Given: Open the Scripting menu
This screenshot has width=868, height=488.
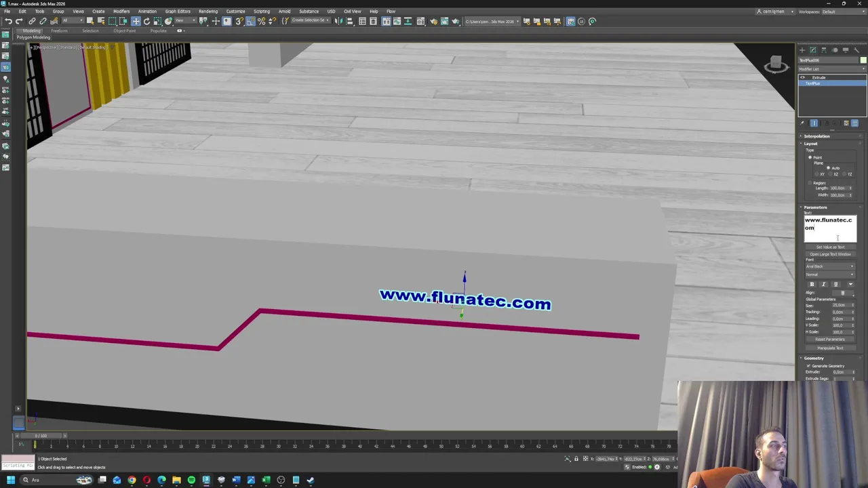Looking at the screenshot, I should [x=262, y=12].
